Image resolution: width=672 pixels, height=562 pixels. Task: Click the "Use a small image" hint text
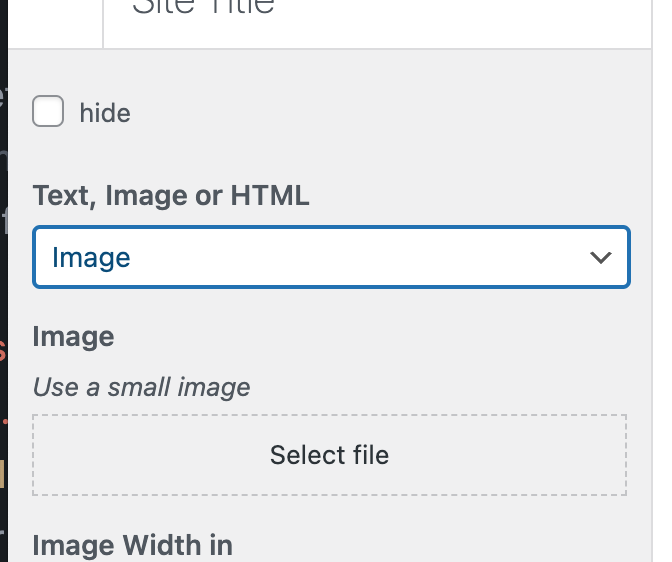tap(141, 386)
